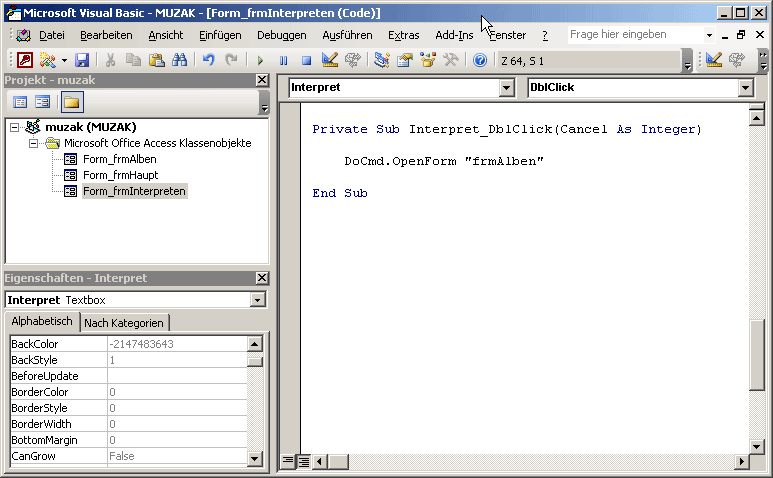Click the Find binoculars icon
The image size is (773, 478).
pos(179,60)
